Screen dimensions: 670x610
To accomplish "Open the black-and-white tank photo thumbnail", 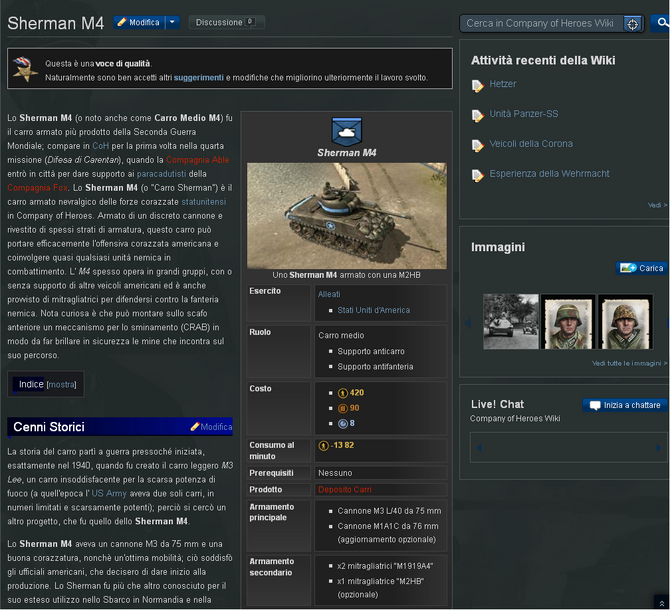I will pyautogui.click(x=511, y=322).
